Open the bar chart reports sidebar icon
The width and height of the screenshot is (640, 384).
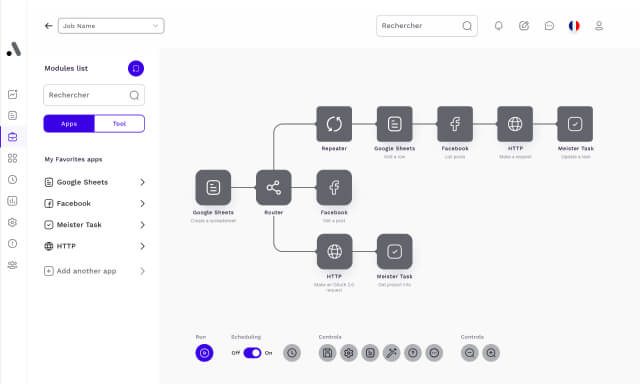(13, 201)
